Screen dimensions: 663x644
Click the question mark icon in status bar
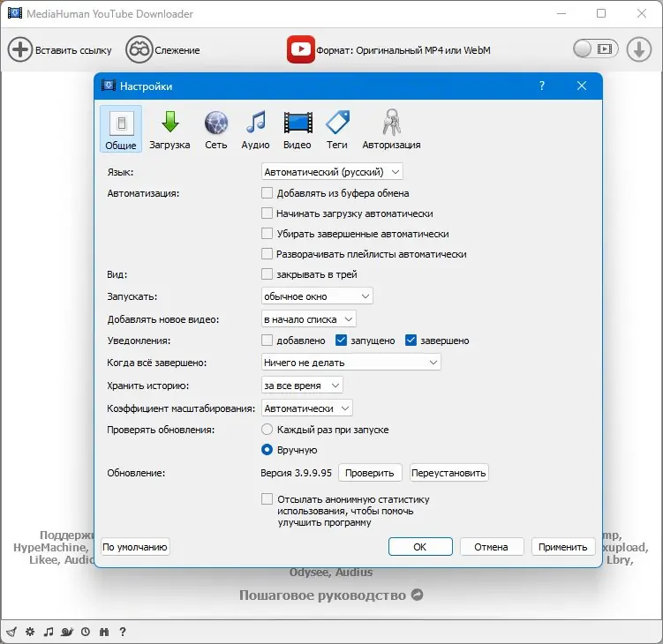coord(123,632)
